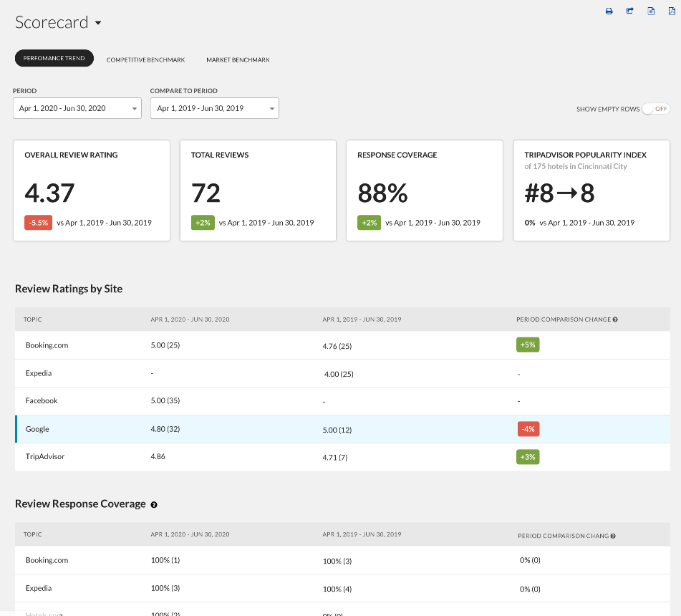Viewport: 681px width, 616px height.
Task: Click the TripAdvisor Popularity Index #8→8 value
Action: click(x=559, y=193)
